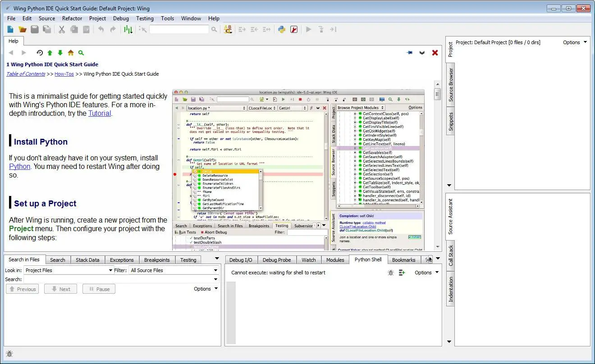Switch to the Stack Data tab
The width and height of the screenshot is (595, 364).
(87, 260)
